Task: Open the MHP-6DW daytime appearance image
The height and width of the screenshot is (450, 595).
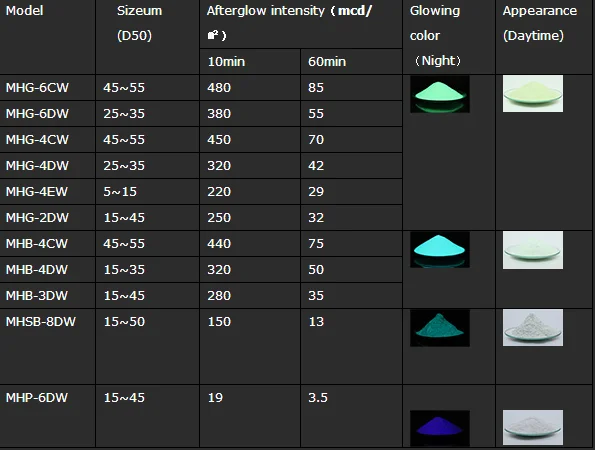Action: 533,427
